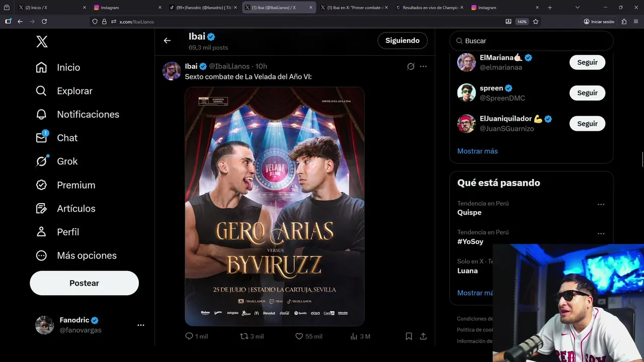
Task: Click the 140% zoom indicator
Action: coord(522,22)
